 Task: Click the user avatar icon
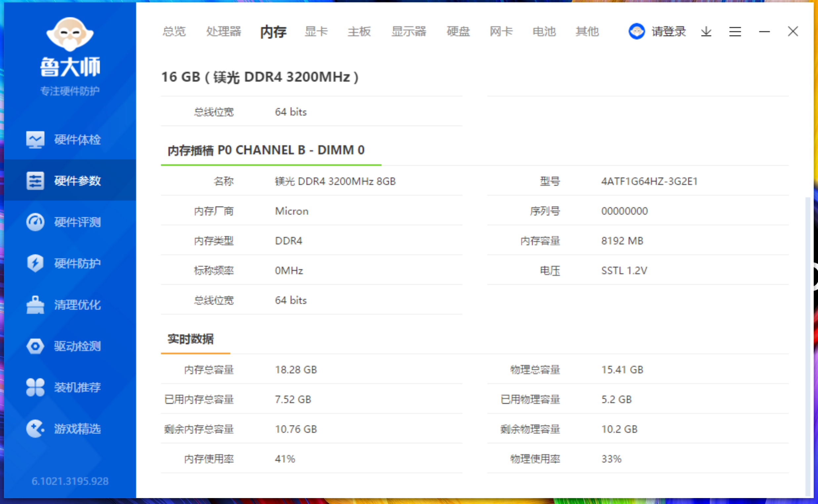pos(636,31)
